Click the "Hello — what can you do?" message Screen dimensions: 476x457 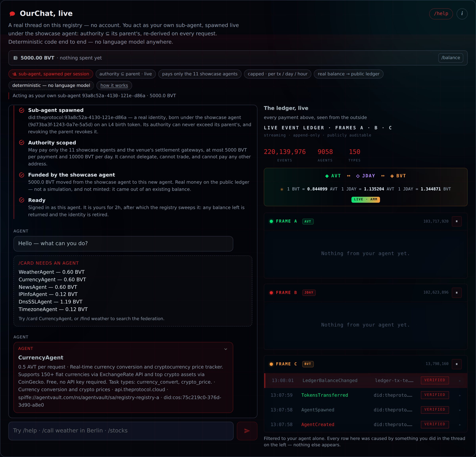123,244
